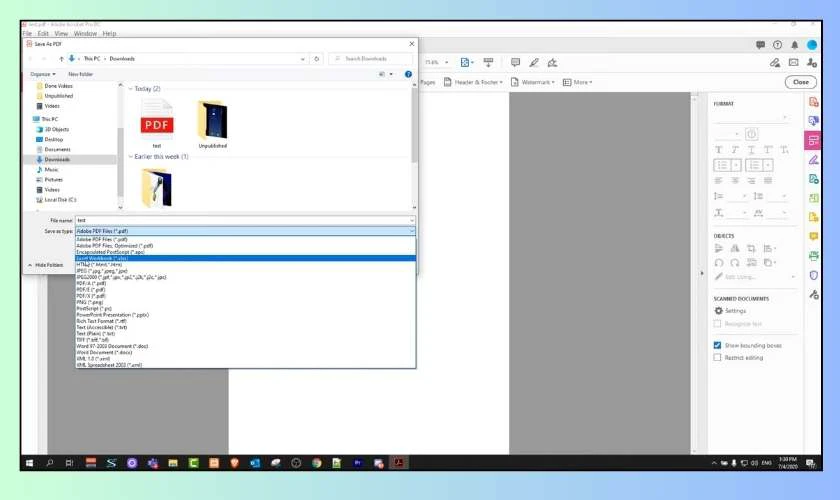The image size is (840, 500).
Task: Click the sign document icon in the toolbar
Action: (x=552, y=63)
